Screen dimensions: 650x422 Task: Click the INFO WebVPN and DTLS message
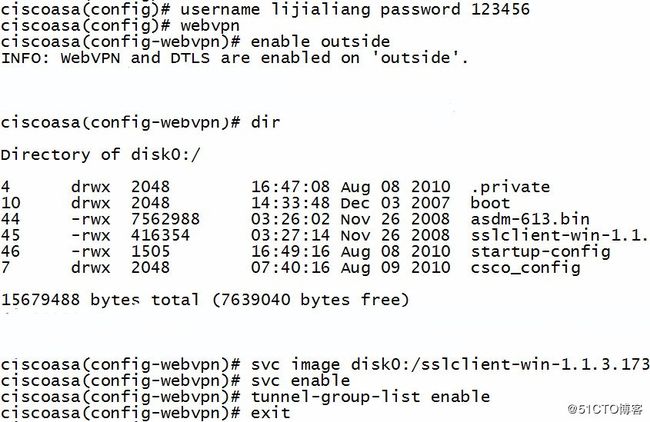[235, 58]
